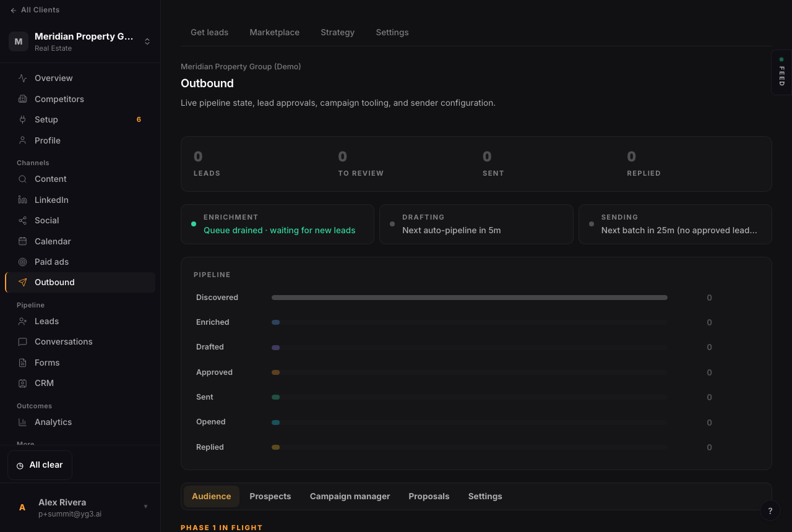Expand the Alex Rivera account menu arrow
The width and height of the screenshot is (792, 532).
tap(146, 506)
